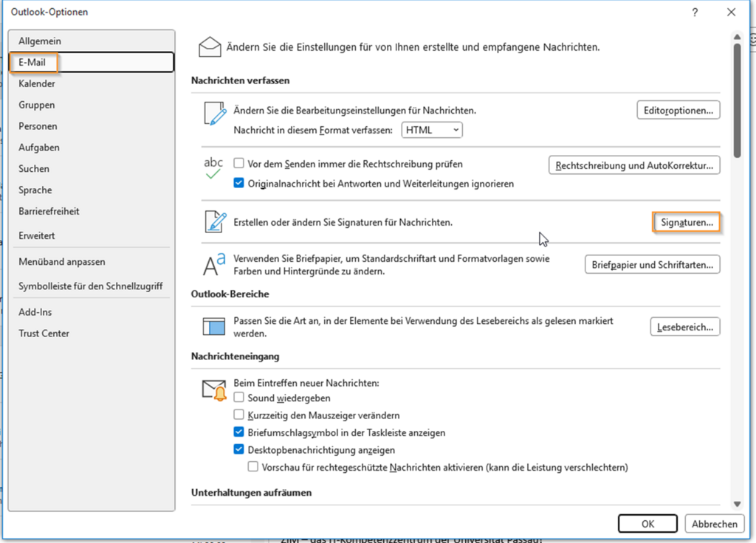Open the Signaturen... dialog

coord(687,223)
